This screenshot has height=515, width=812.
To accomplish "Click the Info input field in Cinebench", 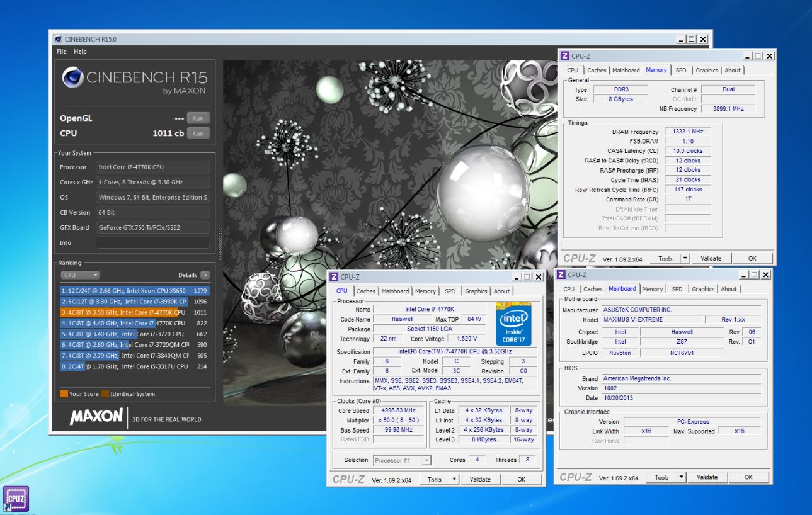I will pos(152,242).
